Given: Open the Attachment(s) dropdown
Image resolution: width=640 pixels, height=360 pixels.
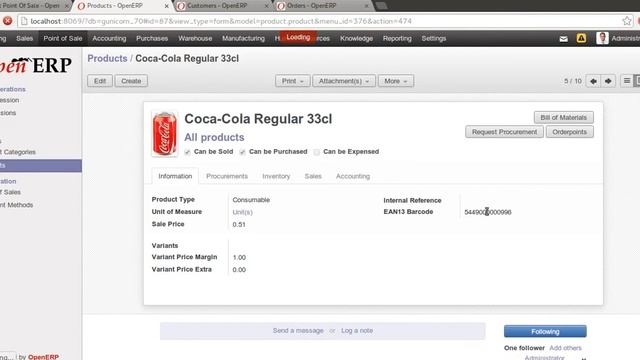Looking at the screenshot, I should (344, 81).
